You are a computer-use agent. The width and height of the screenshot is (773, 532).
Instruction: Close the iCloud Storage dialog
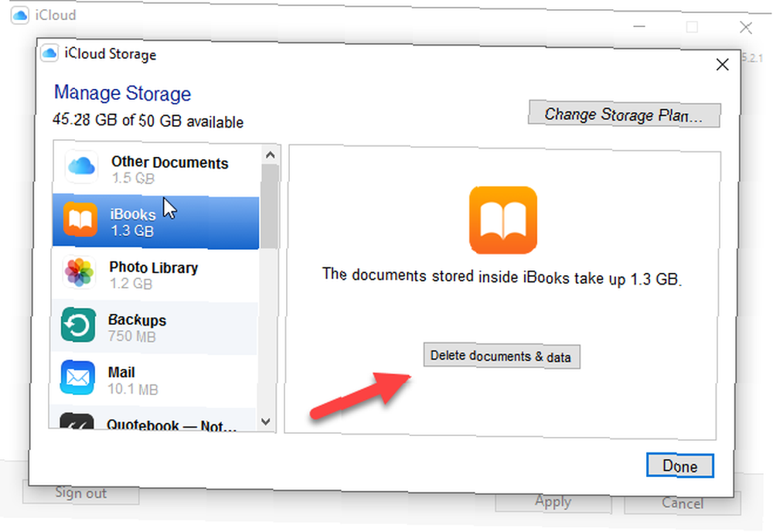[x=722, y=64]
